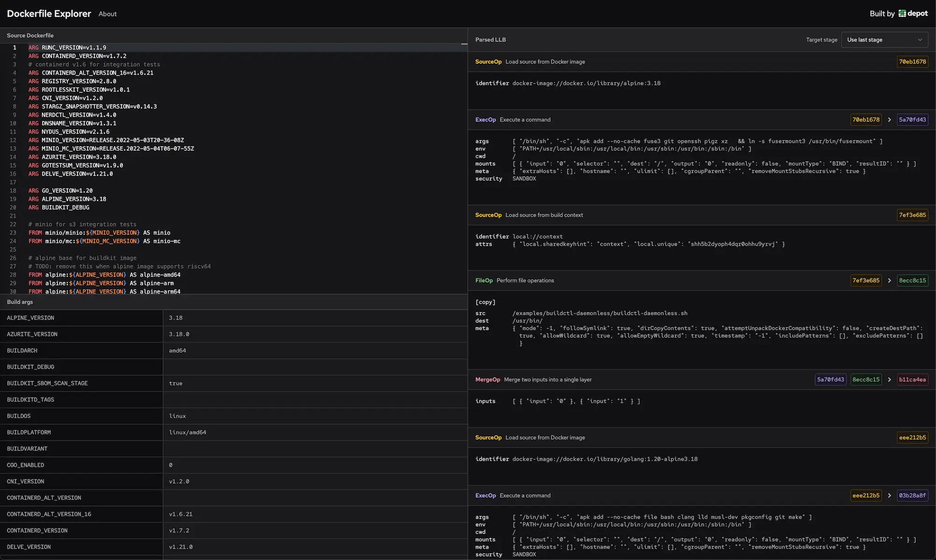Viewport: 936px width, 560px height.
Task: Click output hash 5a70fd43 on first ExecOp
Action: (x=912, y=120)
